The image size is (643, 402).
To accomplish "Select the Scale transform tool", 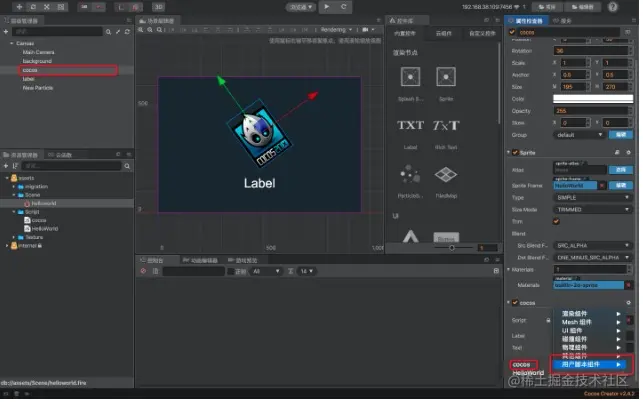I will [47, 7].
